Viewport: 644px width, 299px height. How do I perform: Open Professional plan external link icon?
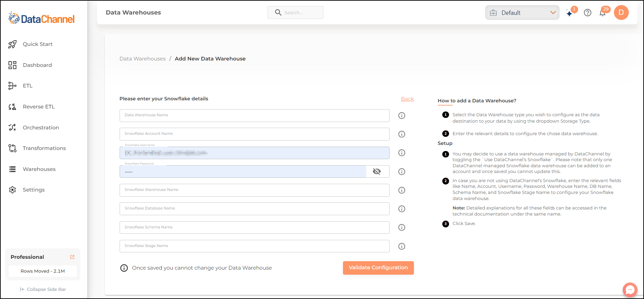[x=72, y=257]
